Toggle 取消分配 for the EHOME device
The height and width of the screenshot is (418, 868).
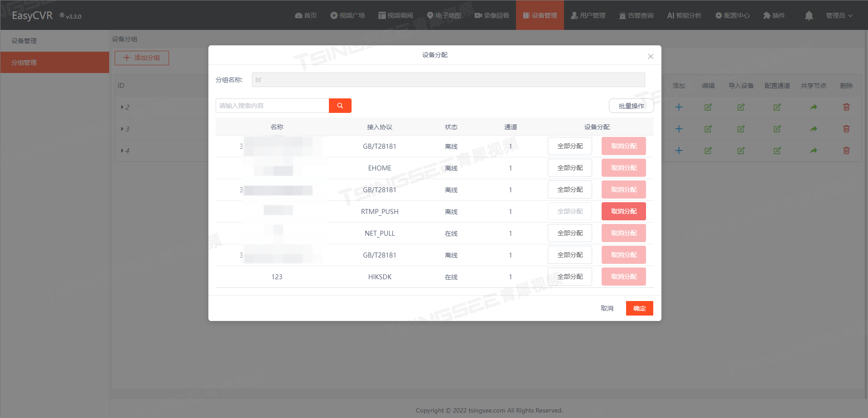(x=623, y=167)
